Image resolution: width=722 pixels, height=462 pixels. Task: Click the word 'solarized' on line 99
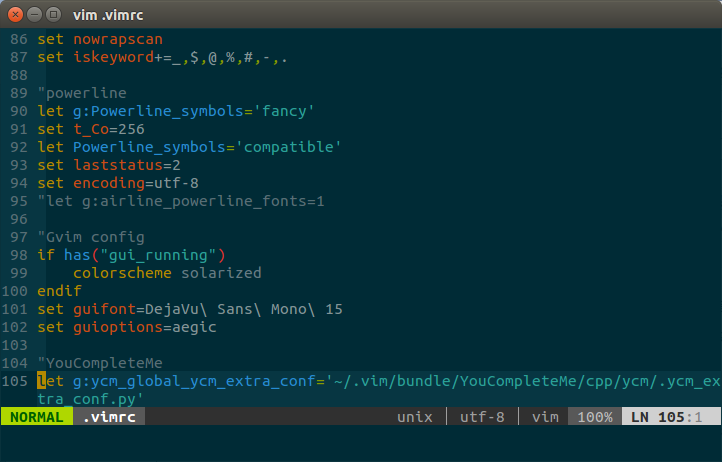pos(221,273)
